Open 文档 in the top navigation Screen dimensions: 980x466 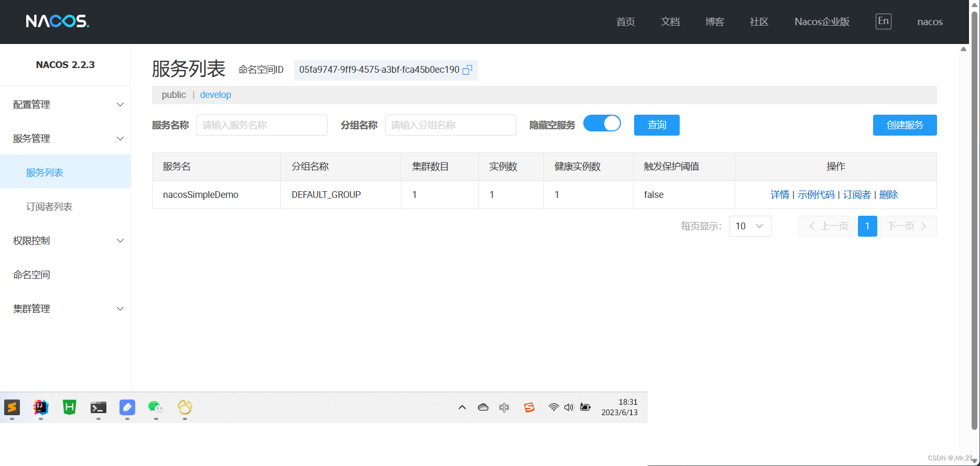(x=670, y=21)
